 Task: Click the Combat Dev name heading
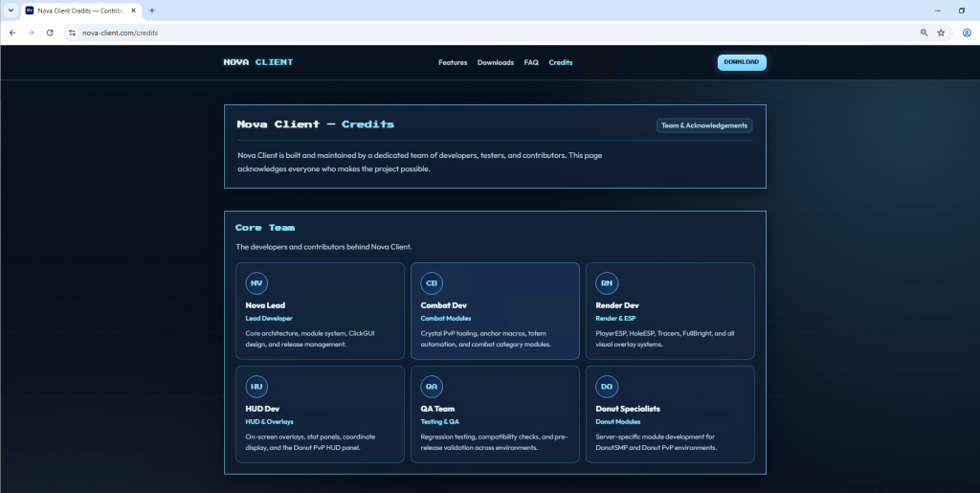tap(444, 305)
